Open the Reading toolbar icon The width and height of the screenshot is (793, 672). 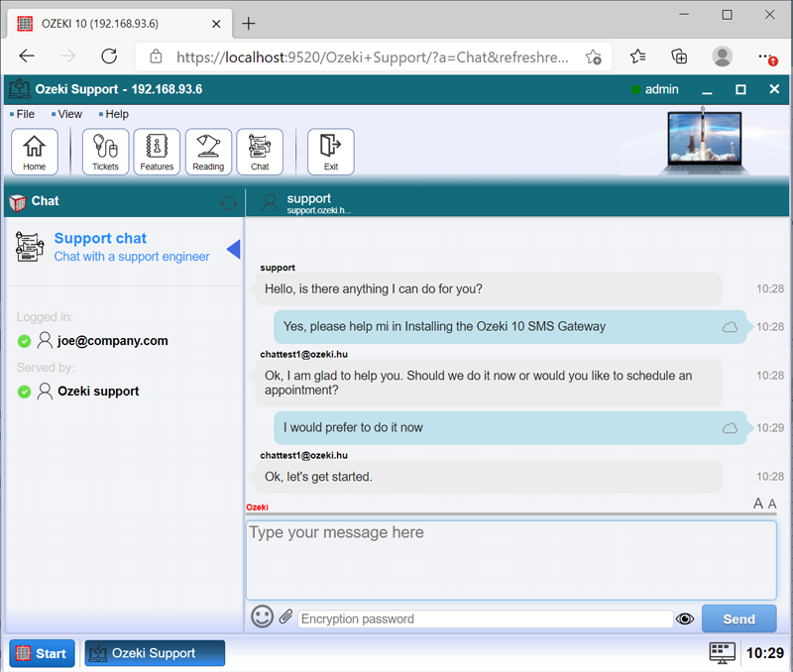(x=208, y=152)
